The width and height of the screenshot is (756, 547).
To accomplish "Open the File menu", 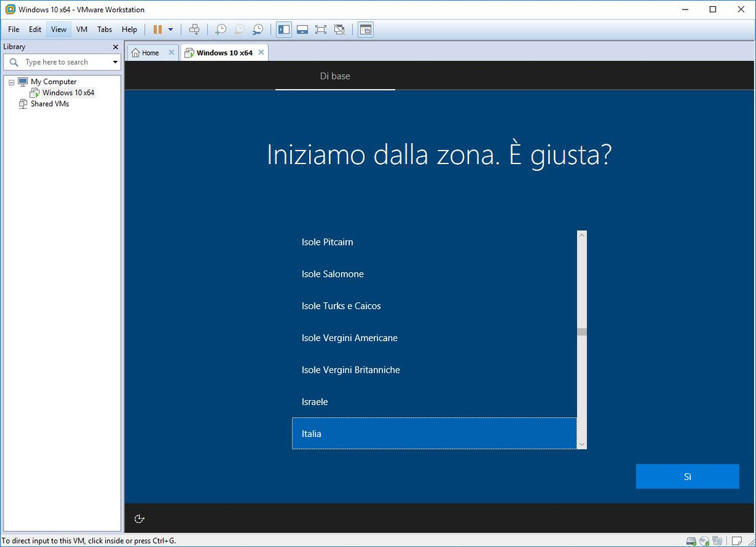I will click(x=14, y=29).
